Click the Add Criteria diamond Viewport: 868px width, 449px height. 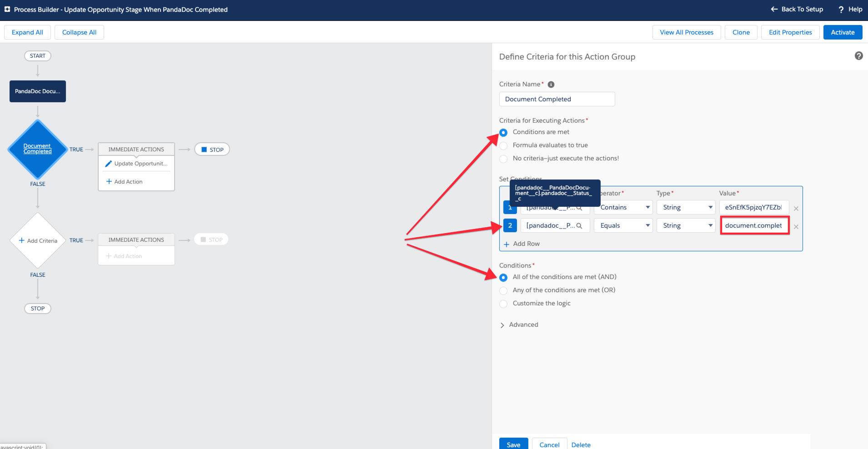point(38,240)
